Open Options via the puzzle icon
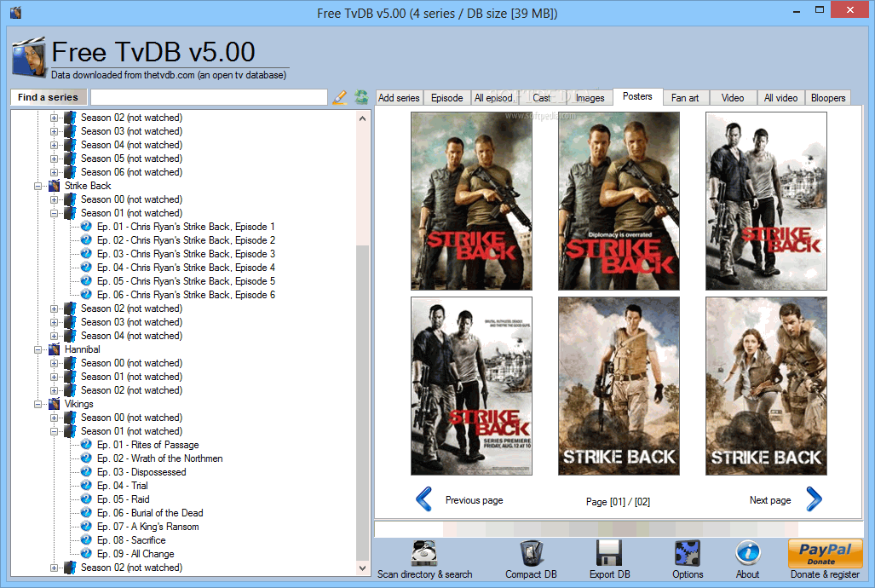Viewport: 875px width, 588px height. point(688,553)
